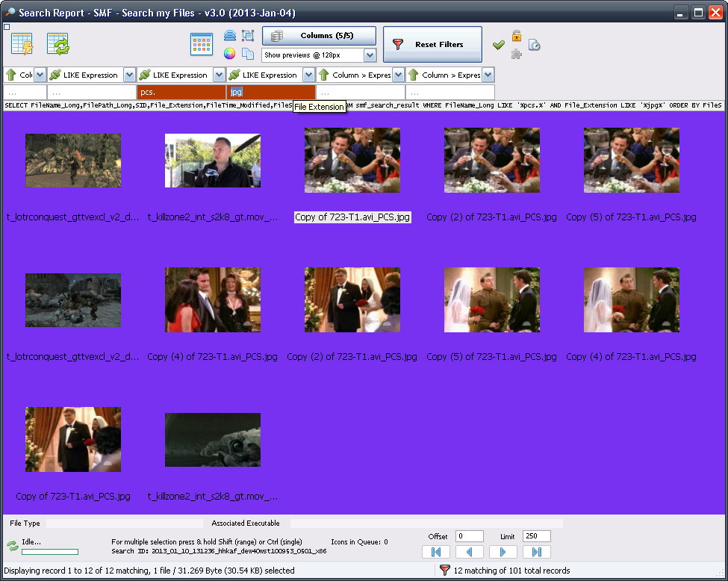Screen dimensions: 728x581
Task: Open the rainbow color wheel icon
Action: coord(230,54)
